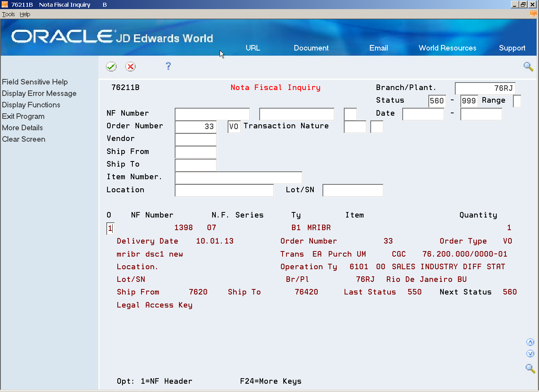Screen dimensions: 539x392
Task: Click the Status from field containing 560
Action: click(437, 101)
